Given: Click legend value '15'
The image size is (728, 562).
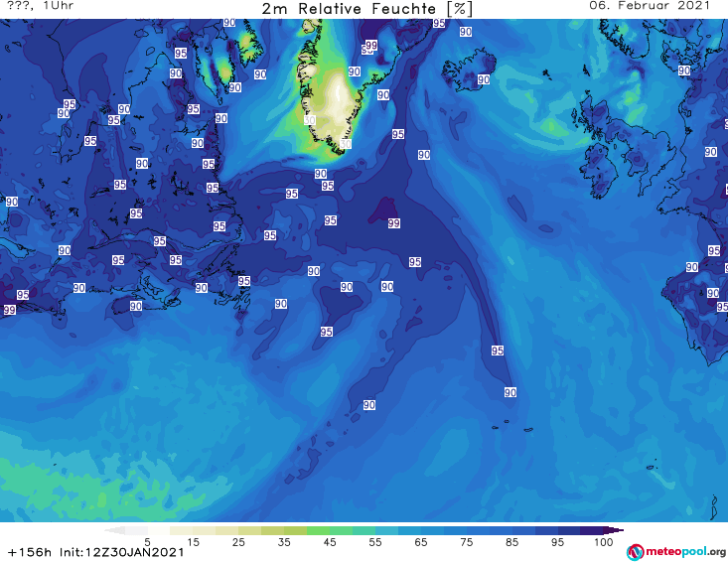Looking at the screenshot, I should pyautogui.click(x=193, y=542).
